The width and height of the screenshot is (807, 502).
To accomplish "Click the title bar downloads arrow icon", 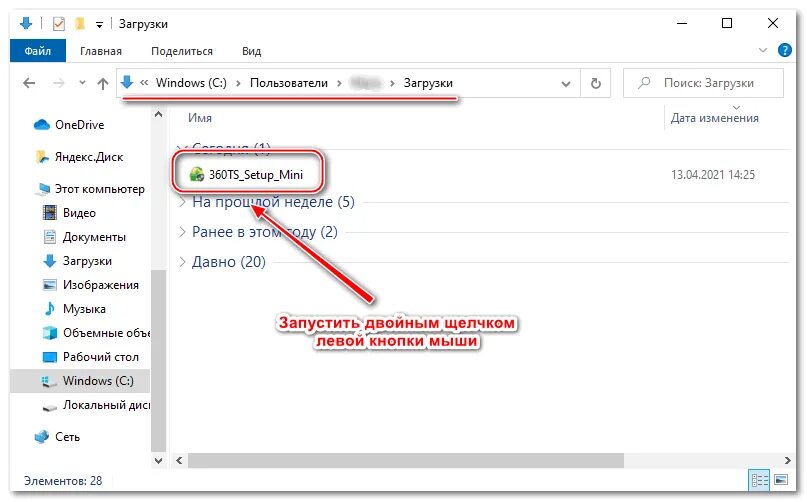I will click(26, 23).
